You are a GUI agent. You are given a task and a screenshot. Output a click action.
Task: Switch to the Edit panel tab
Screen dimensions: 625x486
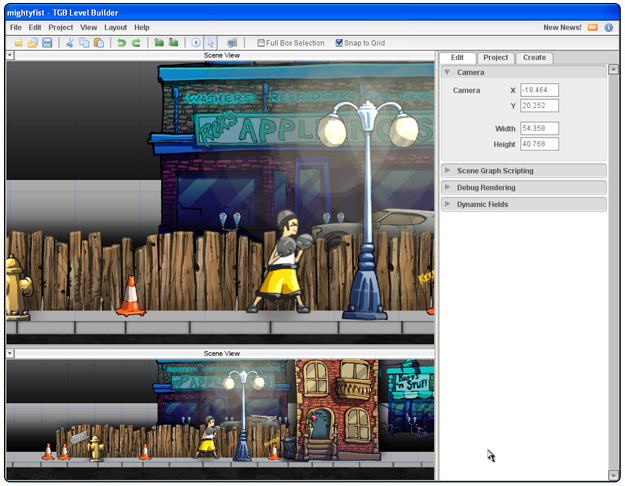[457, 57]
